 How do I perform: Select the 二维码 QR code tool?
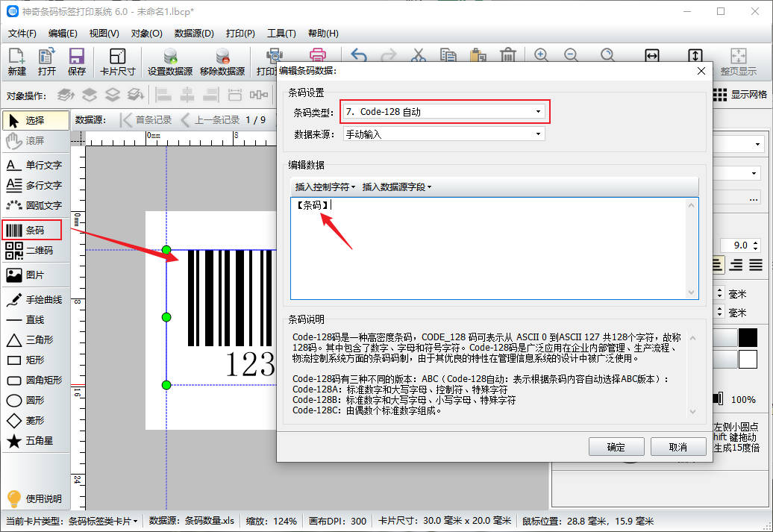(x=34, y=251)
